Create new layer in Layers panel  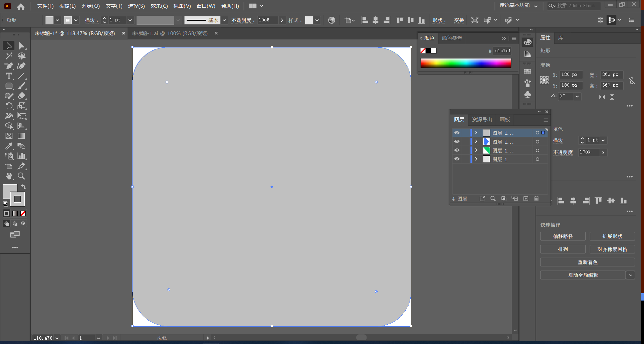pyautogui.click(x=526, y=199)
